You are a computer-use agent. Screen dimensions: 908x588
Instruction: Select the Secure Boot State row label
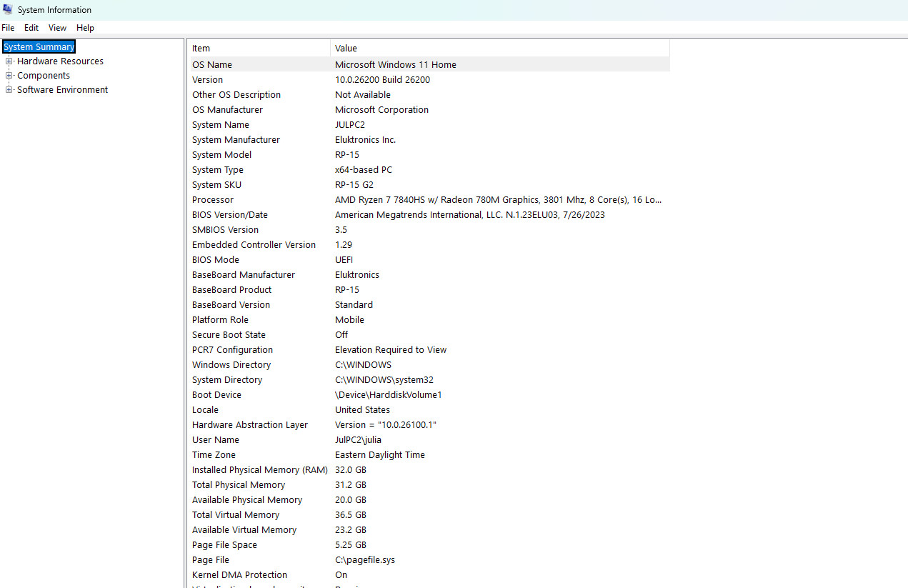229,335
